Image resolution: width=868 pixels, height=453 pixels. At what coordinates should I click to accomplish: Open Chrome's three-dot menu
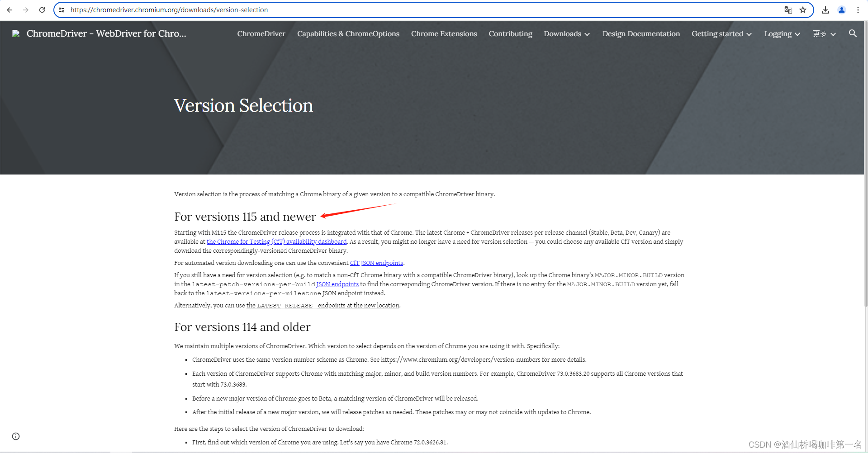point(858,10)
